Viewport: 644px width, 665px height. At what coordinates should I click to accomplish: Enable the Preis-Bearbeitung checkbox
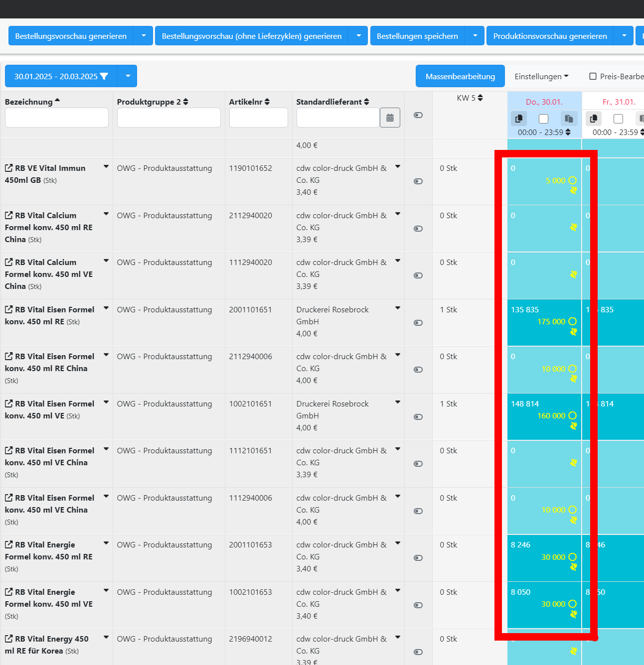click(x=593, y=76)
